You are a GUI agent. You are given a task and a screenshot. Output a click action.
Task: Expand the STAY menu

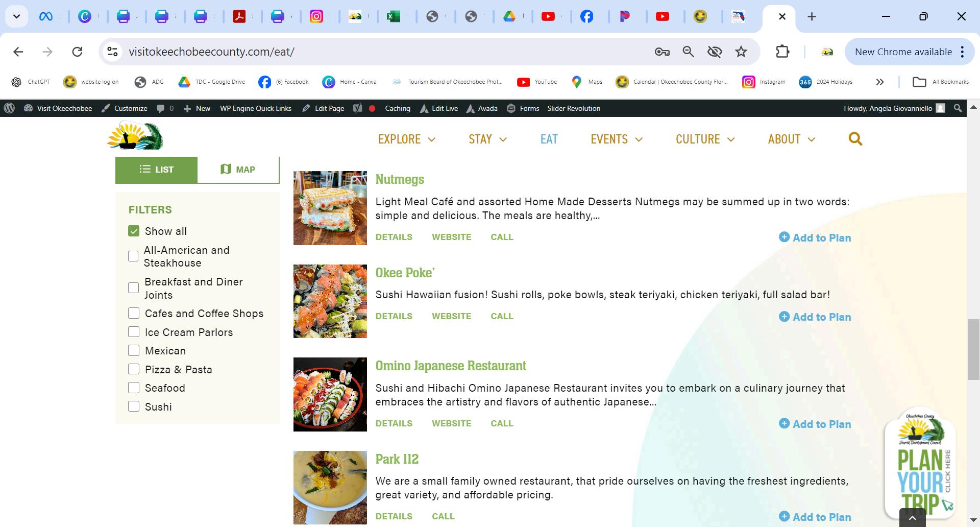[x=487, y=139]
